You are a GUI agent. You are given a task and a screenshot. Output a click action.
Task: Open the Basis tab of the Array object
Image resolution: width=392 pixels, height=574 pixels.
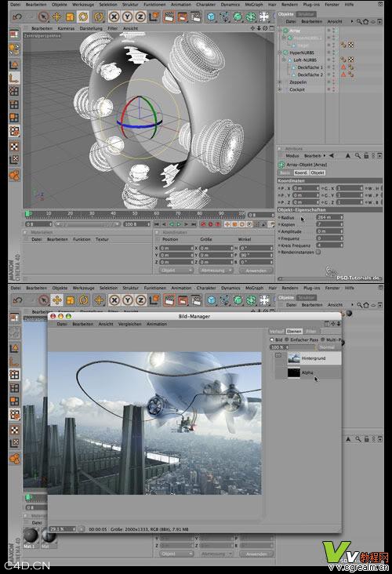285,173
